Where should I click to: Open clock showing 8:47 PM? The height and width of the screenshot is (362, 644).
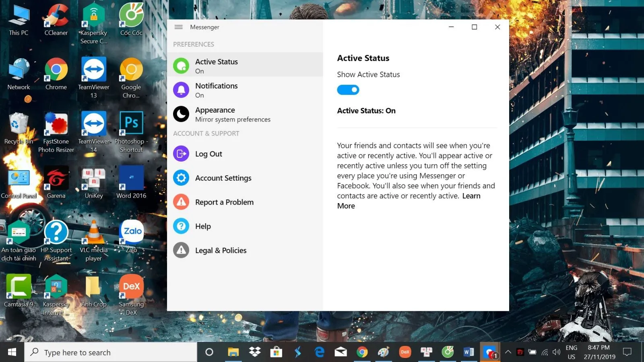click(x=599, y=352)
